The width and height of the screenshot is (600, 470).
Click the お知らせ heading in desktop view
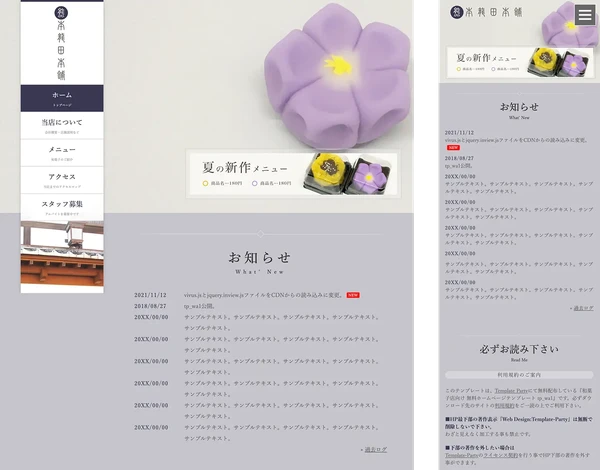coord(260,257)
